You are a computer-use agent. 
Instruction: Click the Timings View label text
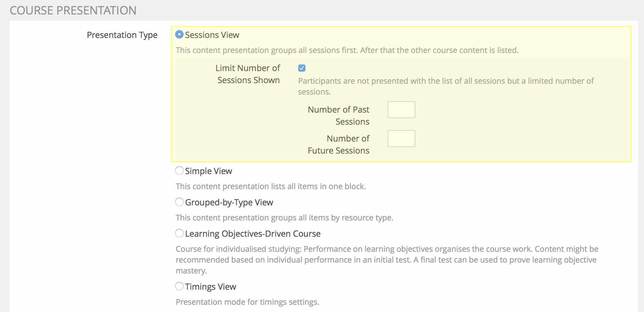pyautogui.click(x=210, y=287)
